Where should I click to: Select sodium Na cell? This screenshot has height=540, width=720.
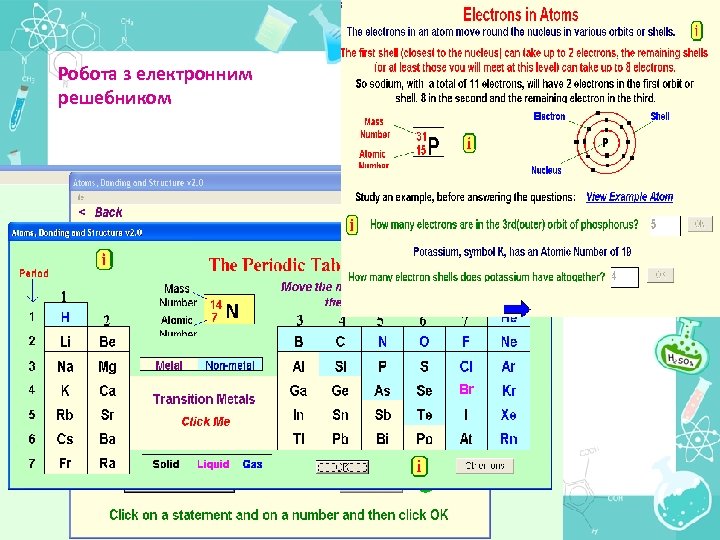click(x=65, y=366)
